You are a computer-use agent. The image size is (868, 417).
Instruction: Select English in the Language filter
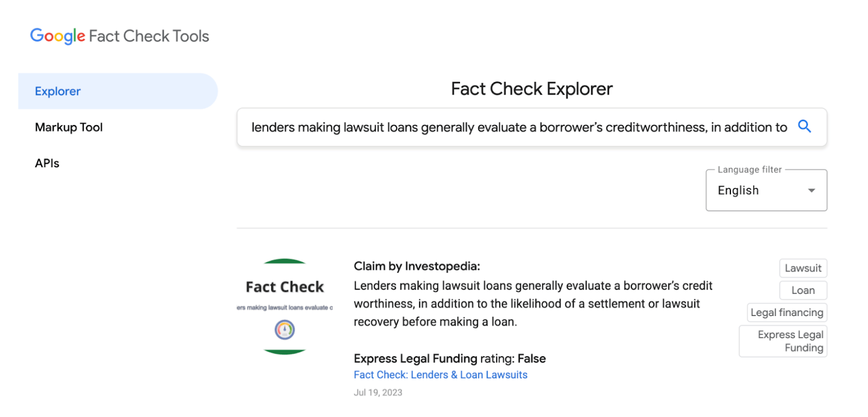738,190
